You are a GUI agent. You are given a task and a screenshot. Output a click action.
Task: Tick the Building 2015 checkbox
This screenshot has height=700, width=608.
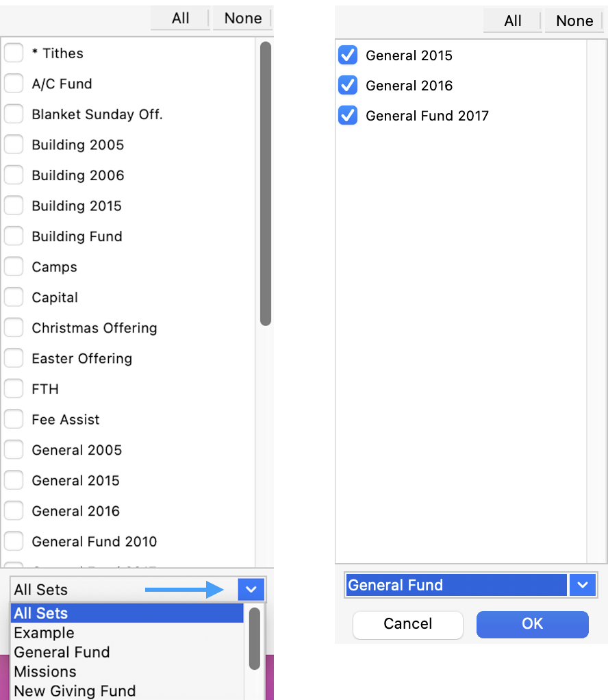click(14, 205)
